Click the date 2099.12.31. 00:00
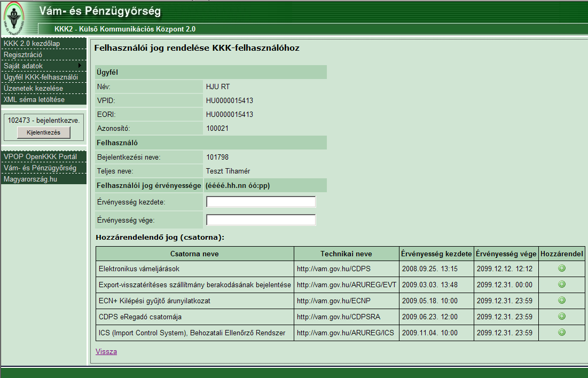This screenshot has height=378, width=588. pos(504,285)
